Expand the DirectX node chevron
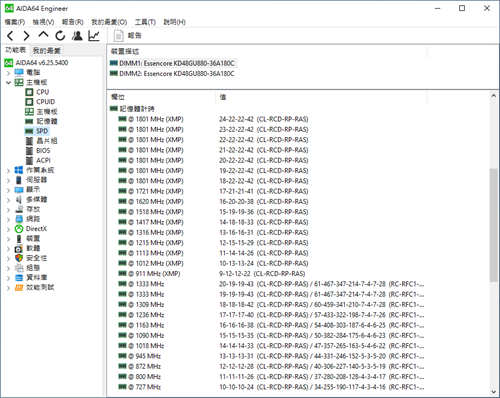This screenshot has width=500, height=398. 9,229
